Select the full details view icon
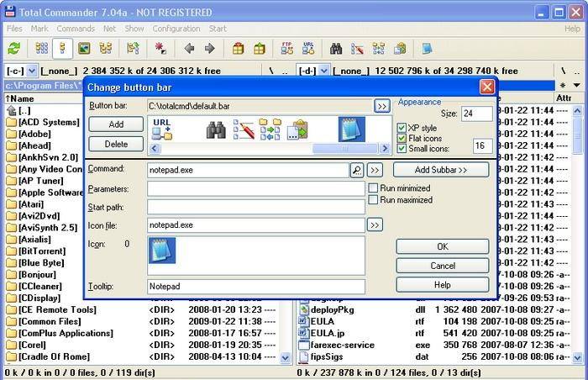This screenshot has height=380, width=588. (x=62, y=49)
